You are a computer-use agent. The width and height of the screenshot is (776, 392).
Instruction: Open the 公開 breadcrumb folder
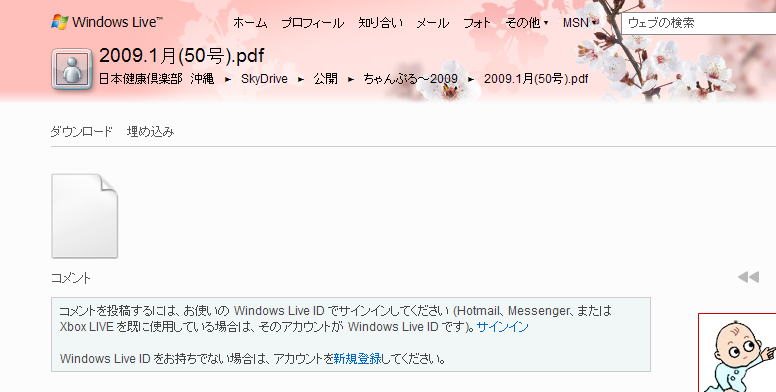326,79
